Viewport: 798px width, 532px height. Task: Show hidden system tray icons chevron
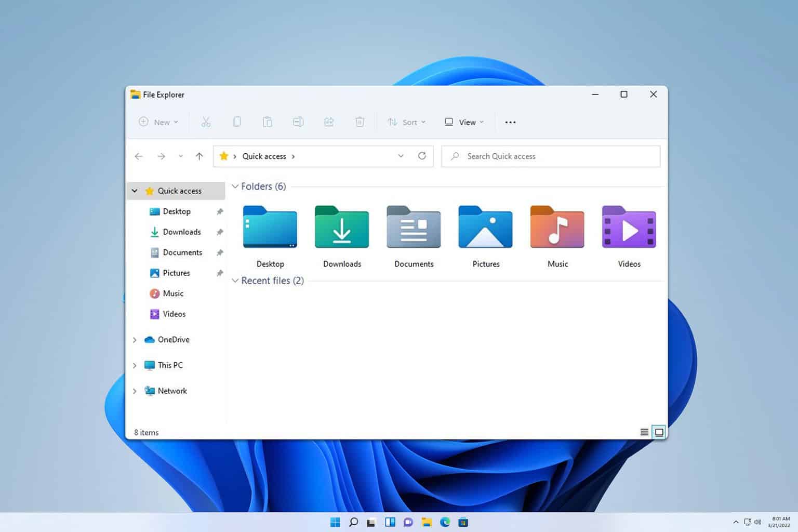click(736, 522)
